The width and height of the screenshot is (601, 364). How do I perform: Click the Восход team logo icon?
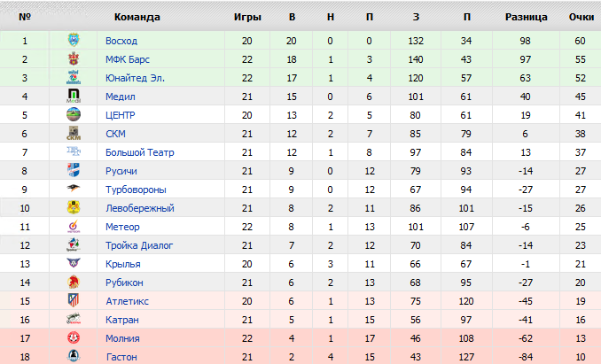click(74, 41)
